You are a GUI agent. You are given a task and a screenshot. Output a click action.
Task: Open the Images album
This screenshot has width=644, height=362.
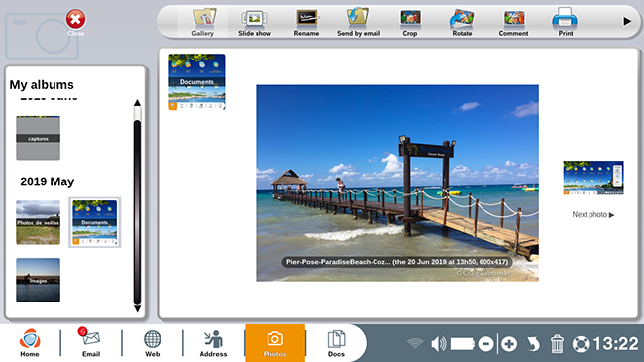39,280
